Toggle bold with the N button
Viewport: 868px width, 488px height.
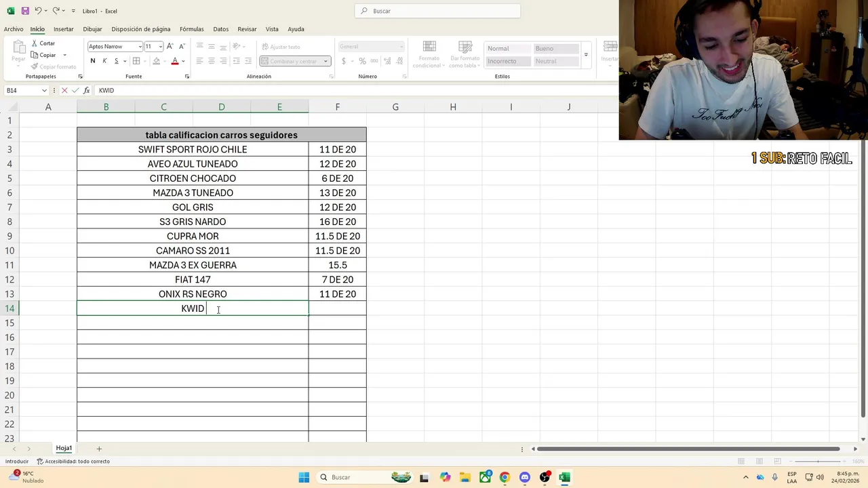point(93,61)
